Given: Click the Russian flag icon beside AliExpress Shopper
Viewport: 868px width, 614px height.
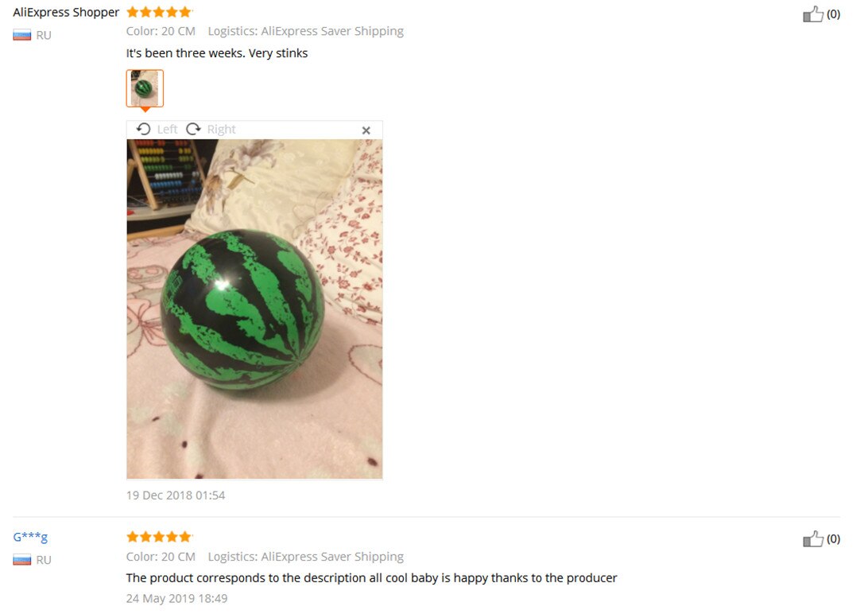Looking at the screenshot, I should [22, 36].
